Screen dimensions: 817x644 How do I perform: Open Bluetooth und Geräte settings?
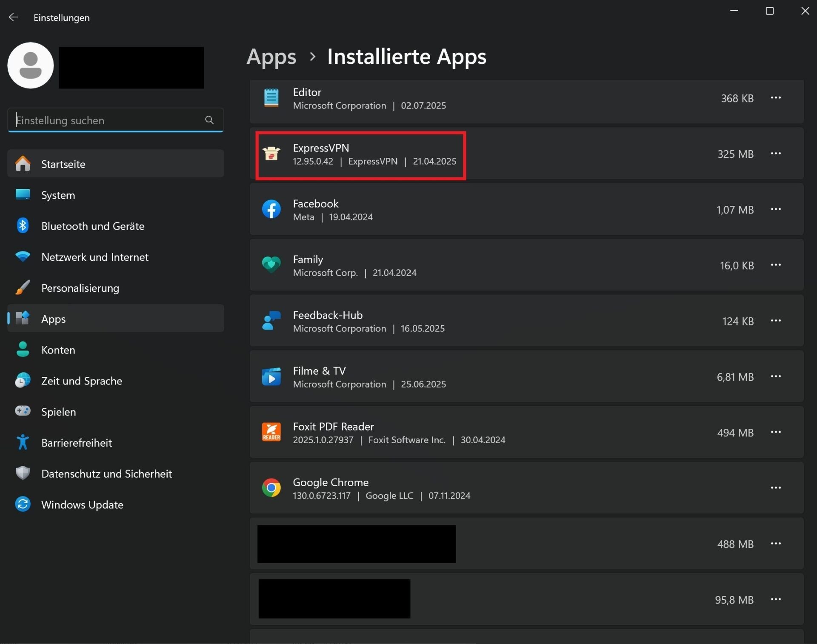pos(116,226)
